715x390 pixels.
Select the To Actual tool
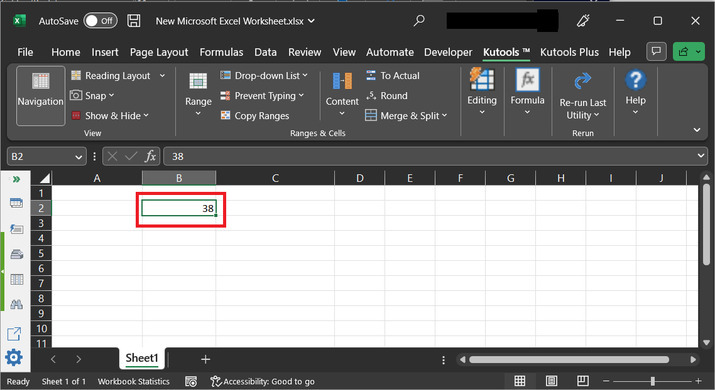click(393, 76)
